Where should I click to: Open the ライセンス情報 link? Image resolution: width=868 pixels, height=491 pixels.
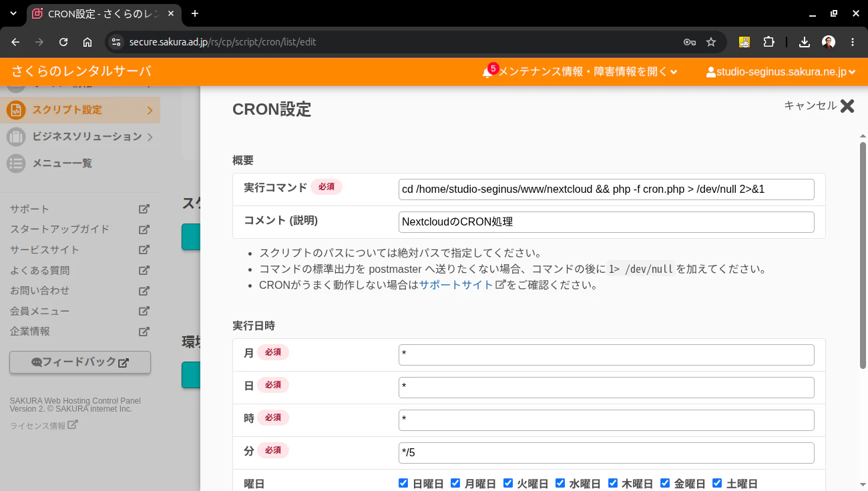(43, 425)
